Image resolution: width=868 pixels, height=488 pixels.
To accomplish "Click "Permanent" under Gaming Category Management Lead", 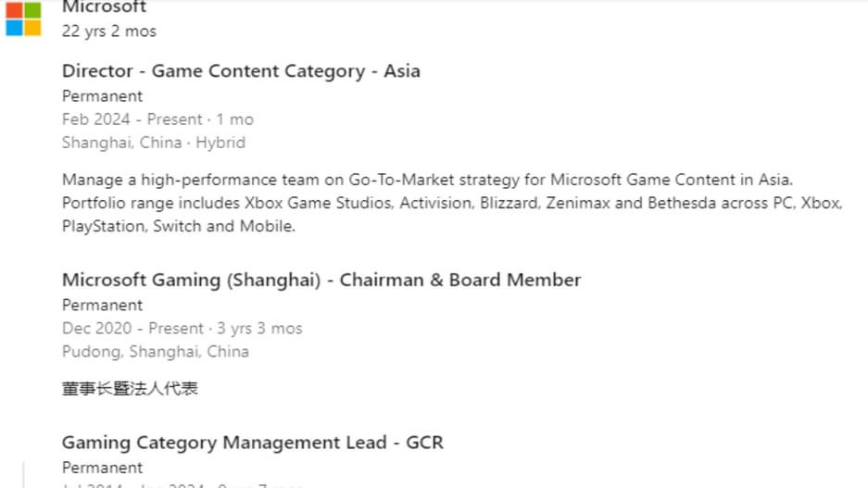I will (102, 468).
